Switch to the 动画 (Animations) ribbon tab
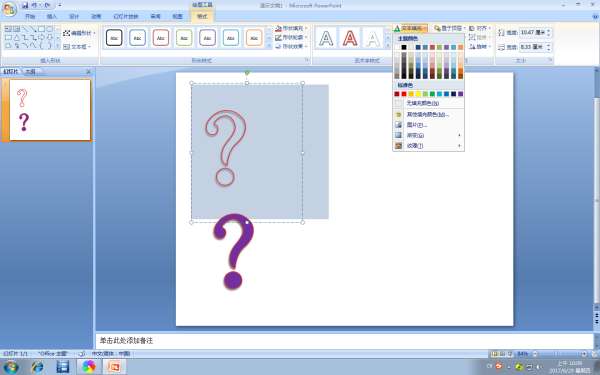This screenshot has width=600, height=375. 96,16
